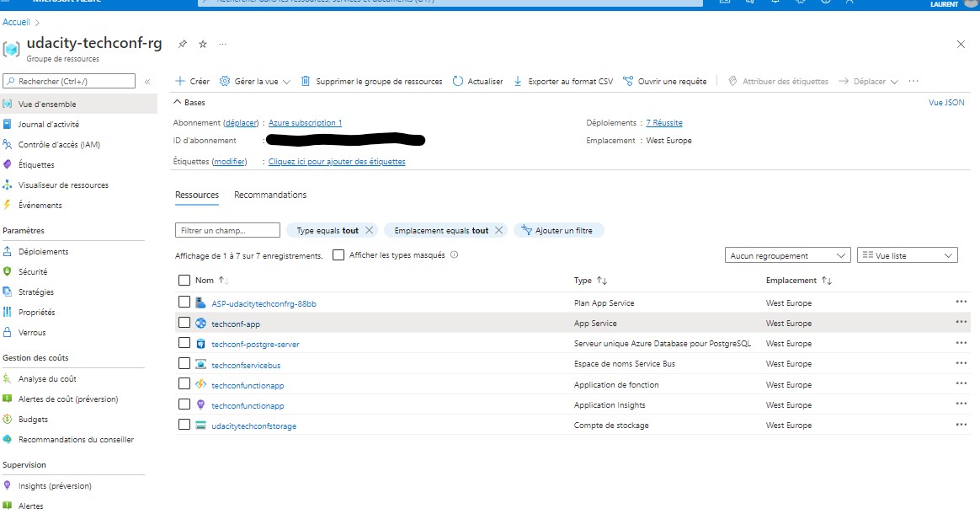This screenshot has width=980, height=514.
Task: Collapse the left sidebar menu
Action: pos(147,81)
